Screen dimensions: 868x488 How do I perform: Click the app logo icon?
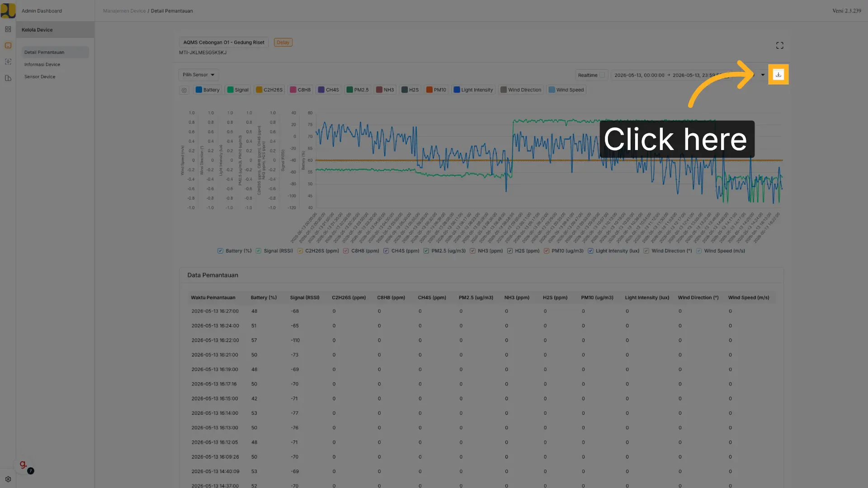coord(8,10)
